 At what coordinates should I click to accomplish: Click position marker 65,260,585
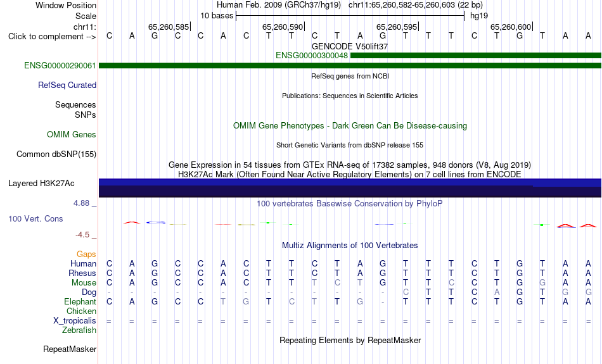pyautogui.click(x=169, y=27)
